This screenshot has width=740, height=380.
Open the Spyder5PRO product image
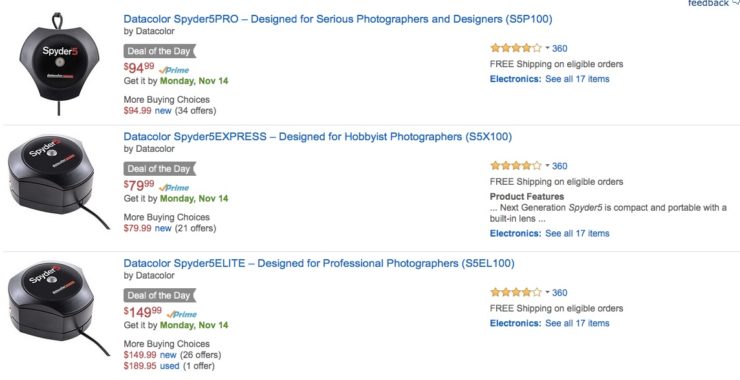coord(59,64)
